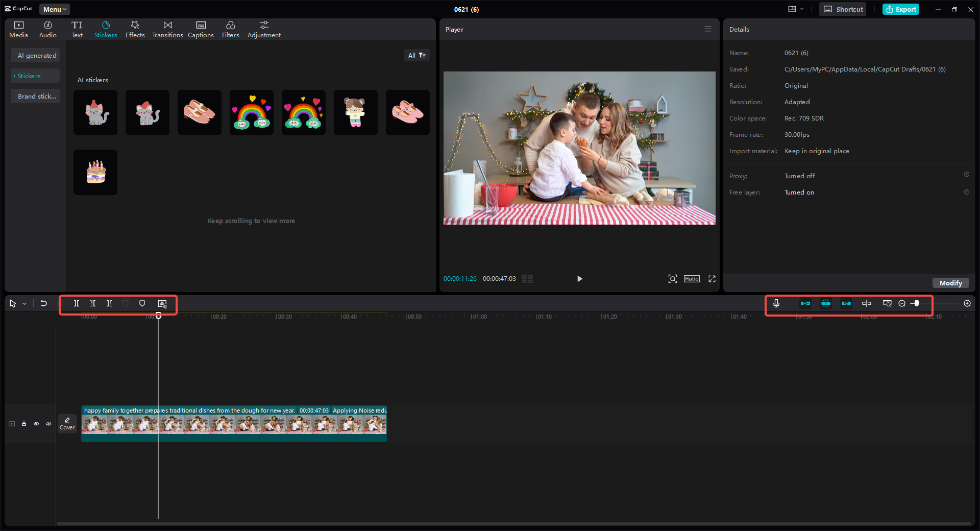This screenshot has height=531, width=980.
Task: Toggle auto ripple in the timeline toolbar
Action: tap(805, 303)
